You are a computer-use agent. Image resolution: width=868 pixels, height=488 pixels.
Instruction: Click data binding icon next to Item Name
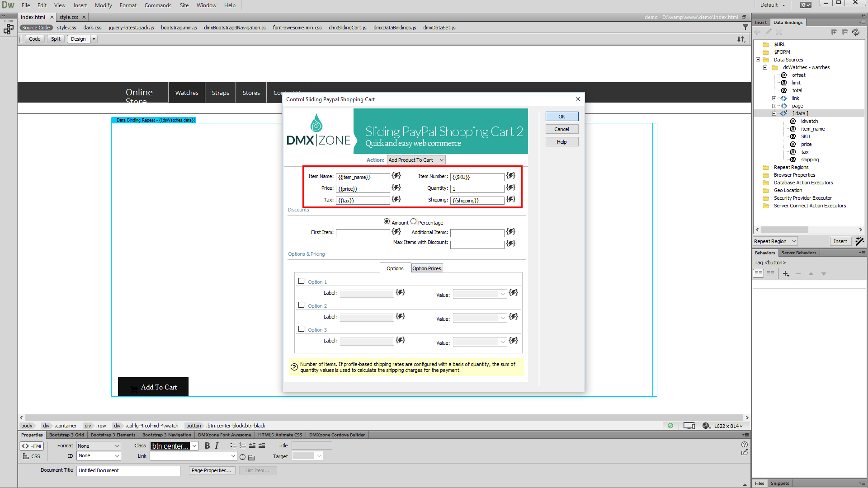tap(396, 176)
